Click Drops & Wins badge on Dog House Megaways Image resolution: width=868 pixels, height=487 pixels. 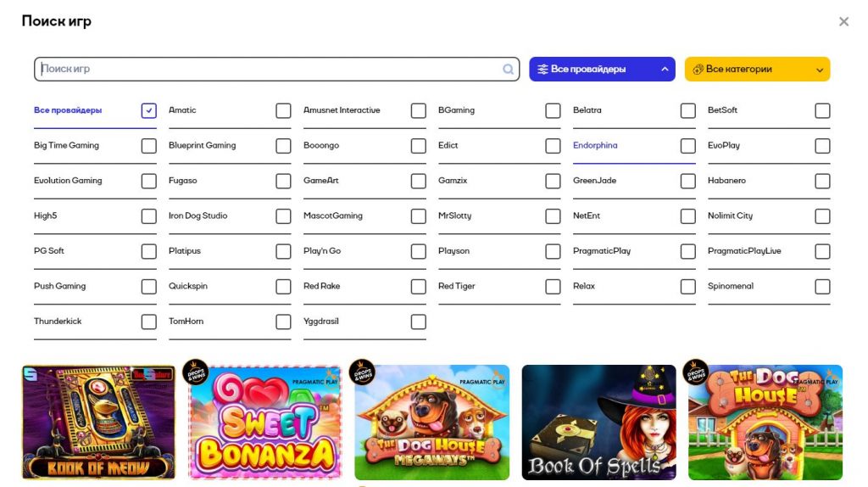click(x=362, y=372)
